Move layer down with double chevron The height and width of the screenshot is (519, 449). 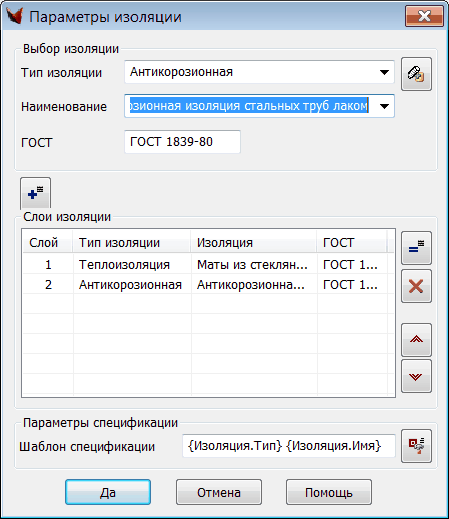416,376
